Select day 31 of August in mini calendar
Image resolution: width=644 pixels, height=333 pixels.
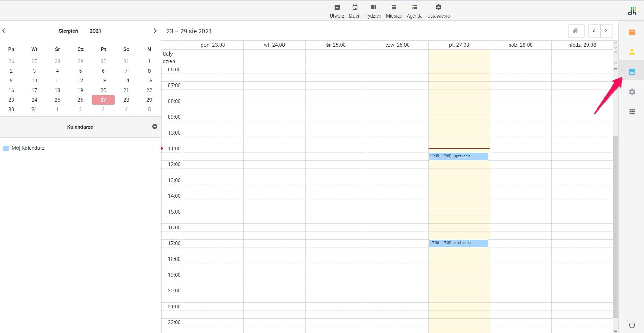point(34,110)
